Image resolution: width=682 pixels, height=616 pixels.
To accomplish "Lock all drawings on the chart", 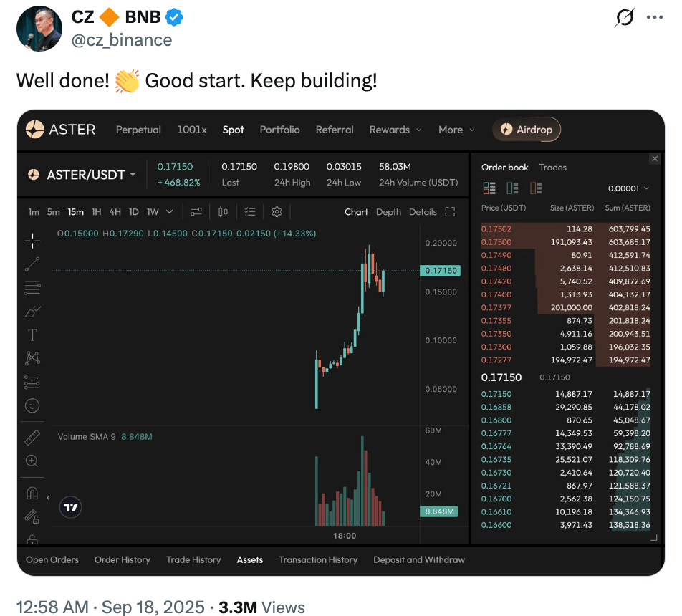I will (x=32, y=539).
